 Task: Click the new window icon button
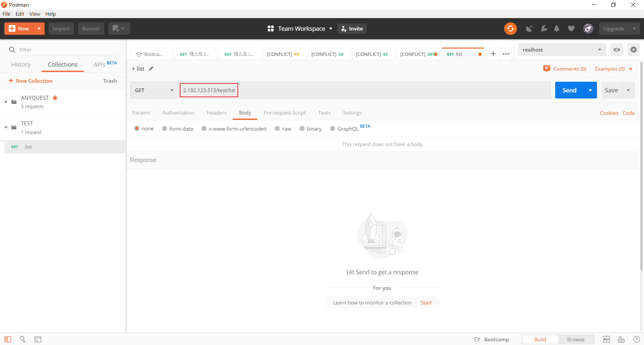click(119, 29)
